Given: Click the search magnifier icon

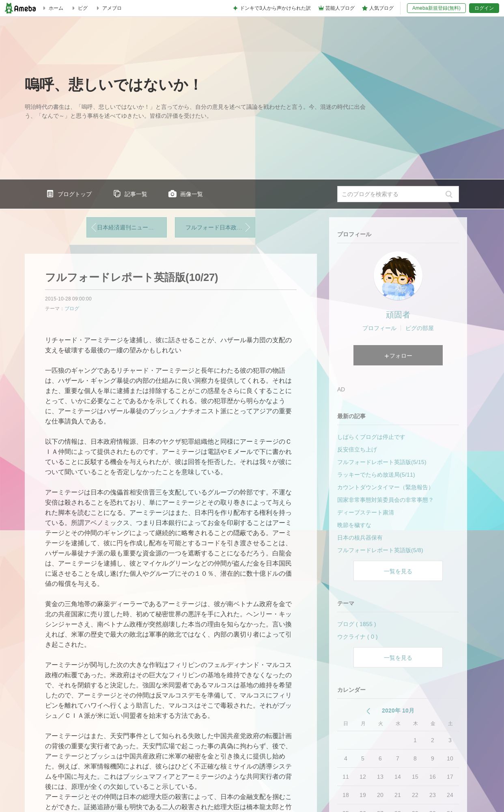Looking at the screenshot, I should 448,194.
